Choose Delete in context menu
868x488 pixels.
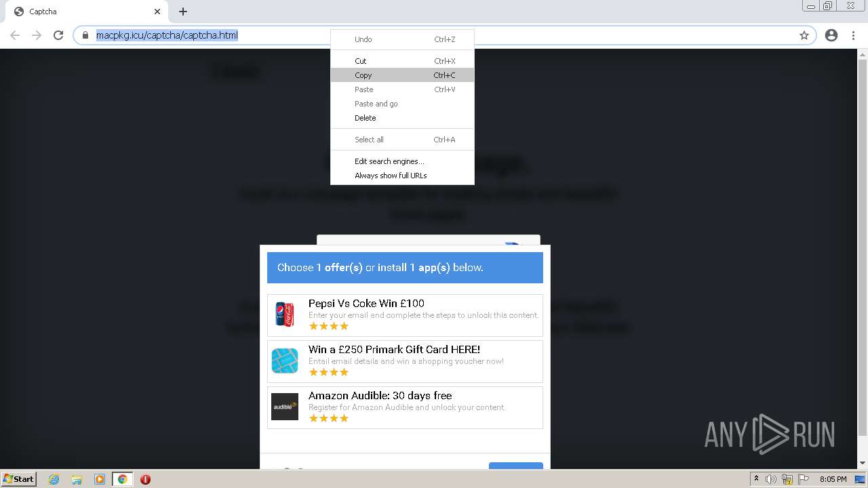pos(402,118)
